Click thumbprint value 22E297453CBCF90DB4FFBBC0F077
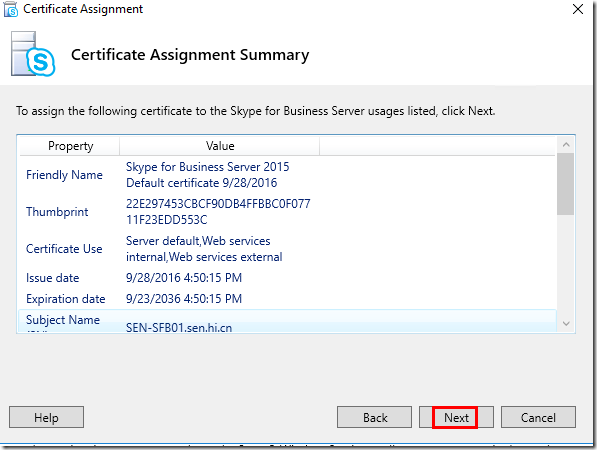 pos(218,204)
